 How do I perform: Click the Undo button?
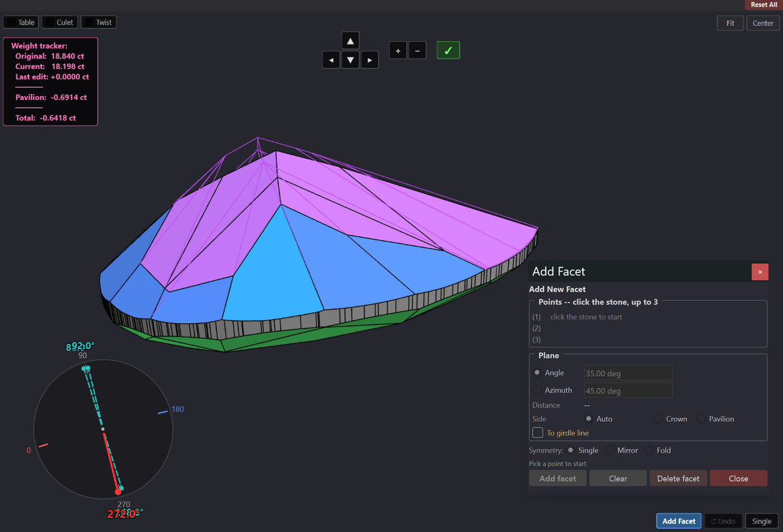coord(723,521)
